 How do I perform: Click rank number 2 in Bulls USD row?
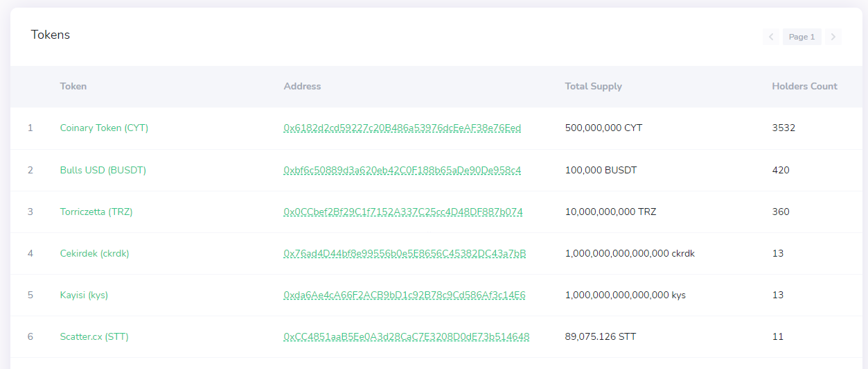point(30,170)
